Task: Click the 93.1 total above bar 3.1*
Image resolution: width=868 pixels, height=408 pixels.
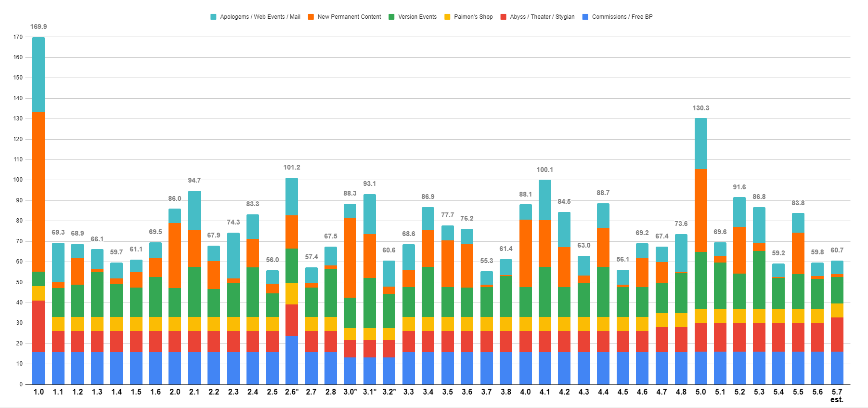Action: coord(370,184)
